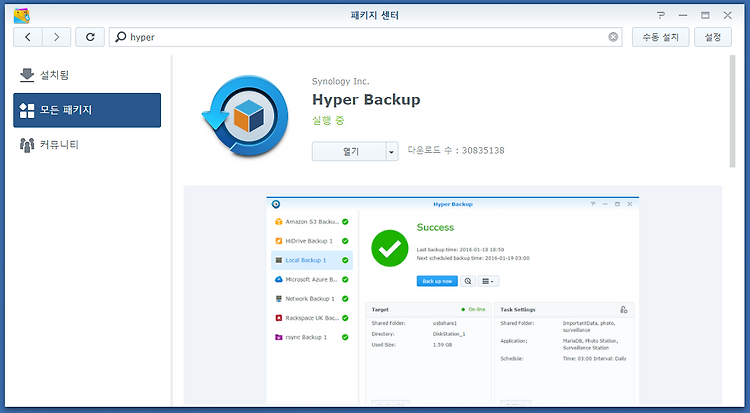Click rsync Backup 1 in the preview
Image resolution: width=750 pixels, height=413 pixels.
[x=312, y=337]
